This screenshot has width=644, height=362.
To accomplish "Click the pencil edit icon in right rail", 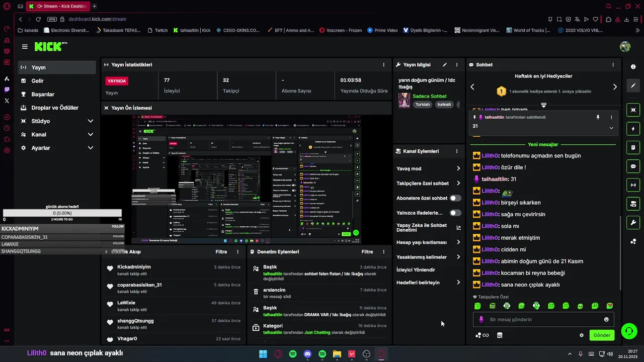I will (633, 85).
